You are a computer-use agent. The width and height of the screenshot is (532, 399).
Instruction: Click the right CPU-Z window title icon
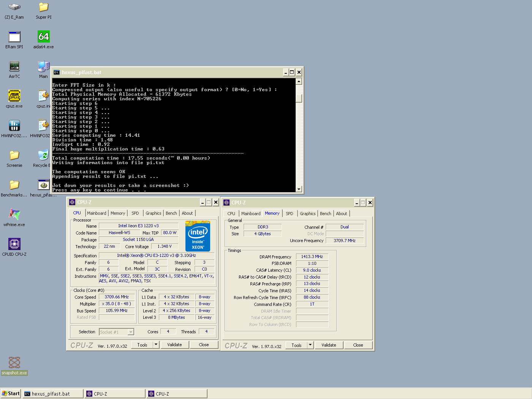[x=226, y=203]
